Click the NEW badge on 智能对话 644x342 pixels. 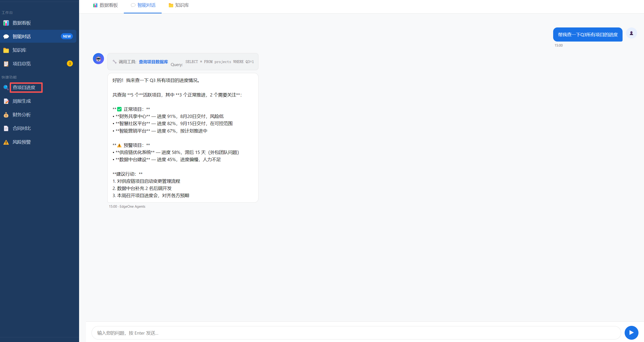[67, 36]
